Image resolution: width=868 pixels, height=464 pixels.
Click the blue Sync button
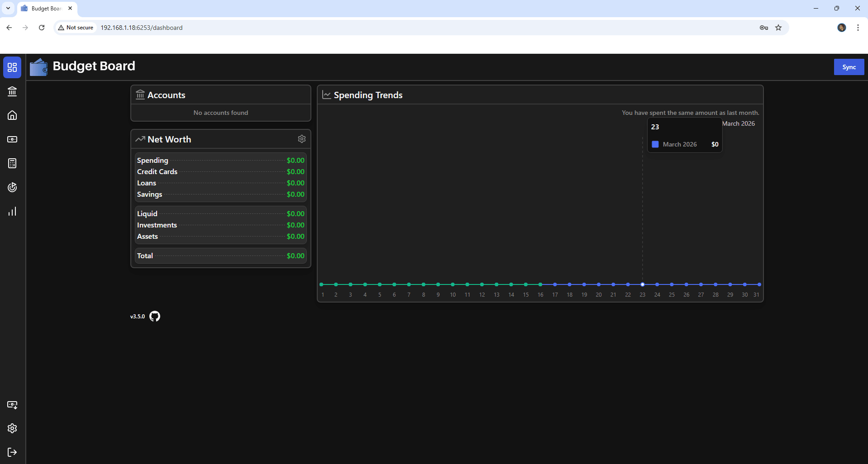(849, 67)
